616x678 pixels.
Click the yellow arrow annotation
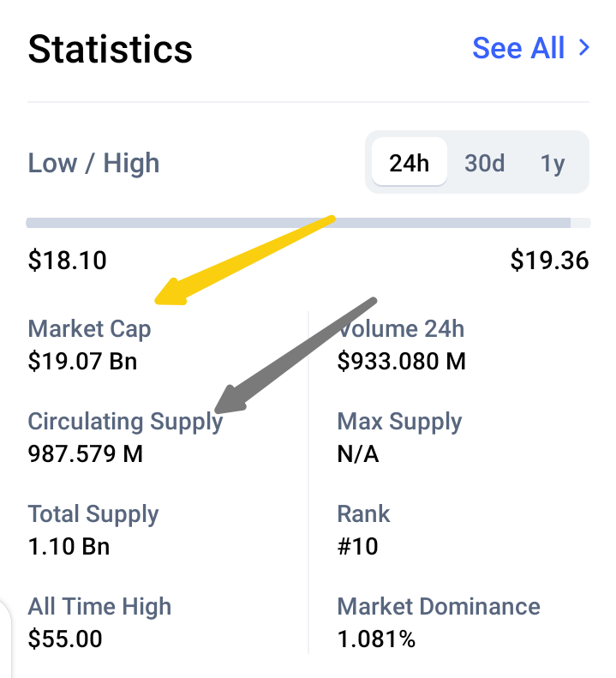click(245, 260)
